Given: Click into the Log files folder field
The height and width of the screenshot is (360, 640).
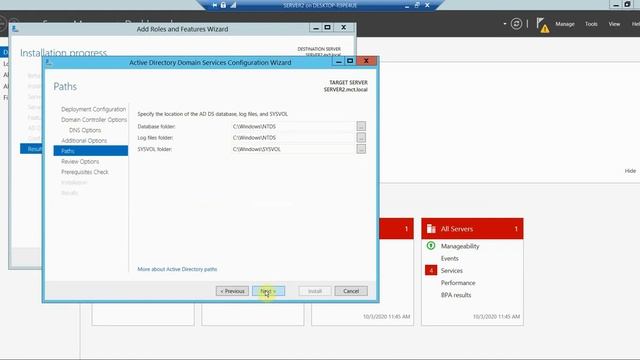Looking at the screenshot, I should click(293, 138).
